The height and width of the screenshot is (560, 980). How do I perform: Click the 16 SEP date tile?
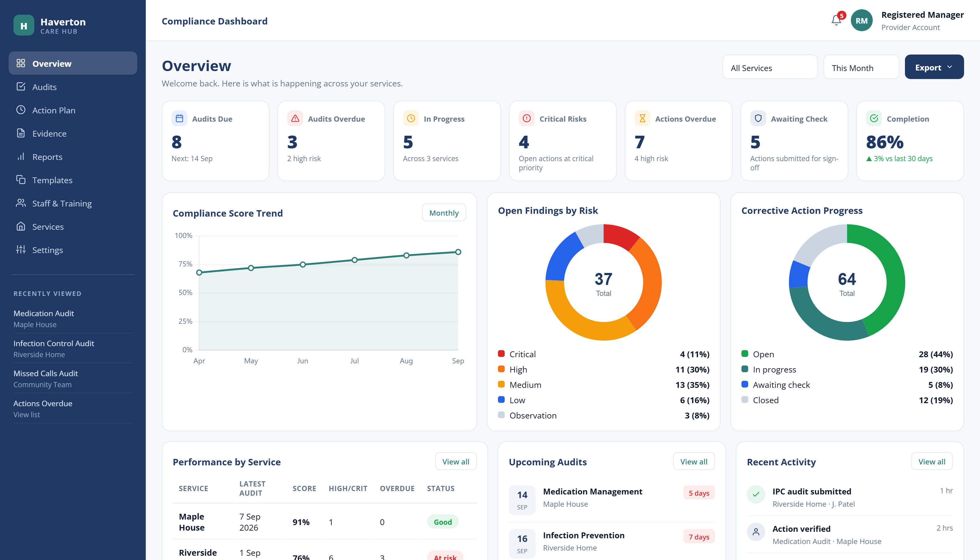pyautogui.click(x=522, y=543)
